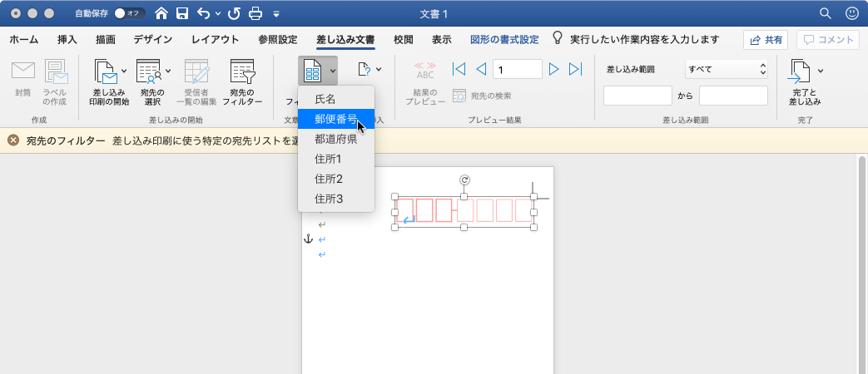Image resolution: width=868 pixels, height=374 pixels.
Task: Expand the 差し込み印刷の開始 dropdown arrow
Action: 124,71
